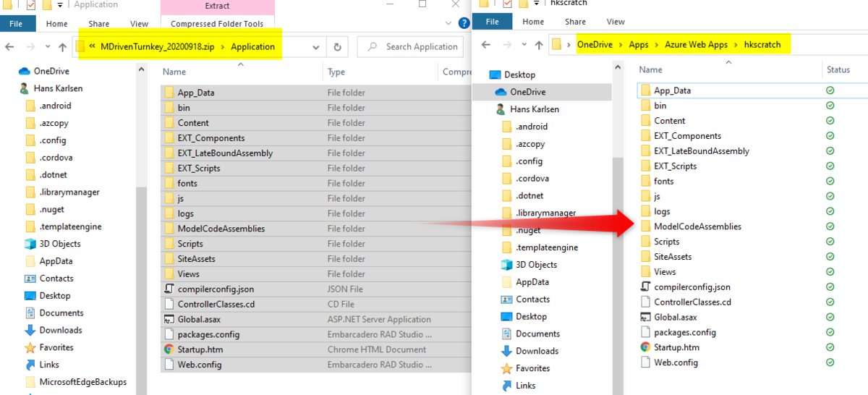The image size is (868, 395).
Task: Select .cordova in hkscratch window sidebar
Action: tap(532, 178)
